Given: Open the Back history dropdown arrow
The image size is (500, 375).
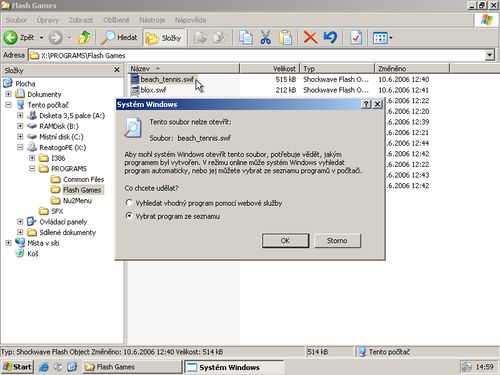Looking at the screenshot, I should 41,38.
